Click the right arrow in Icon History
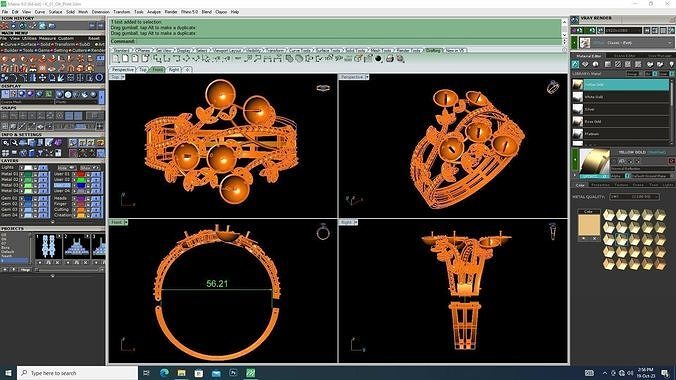Viewport: 676px width, 380px height. (100, 26)
